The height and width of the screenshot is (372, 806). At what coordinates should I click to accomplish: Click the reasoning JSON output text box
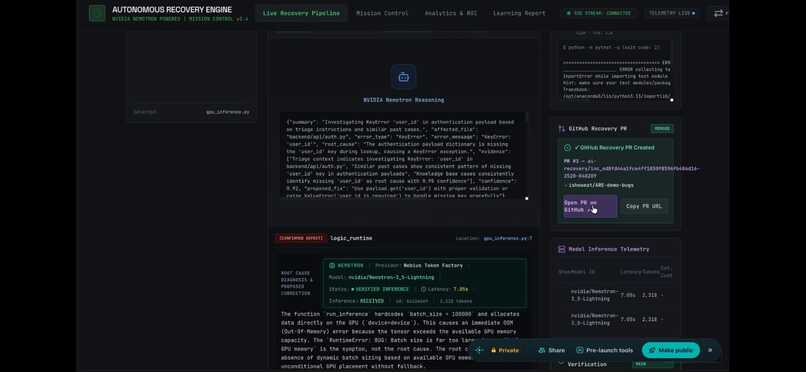coord(404,155)
